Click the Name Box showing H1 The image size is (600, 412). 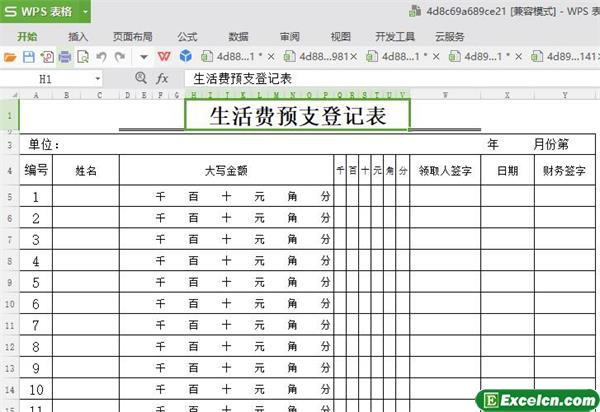(46, 79)
